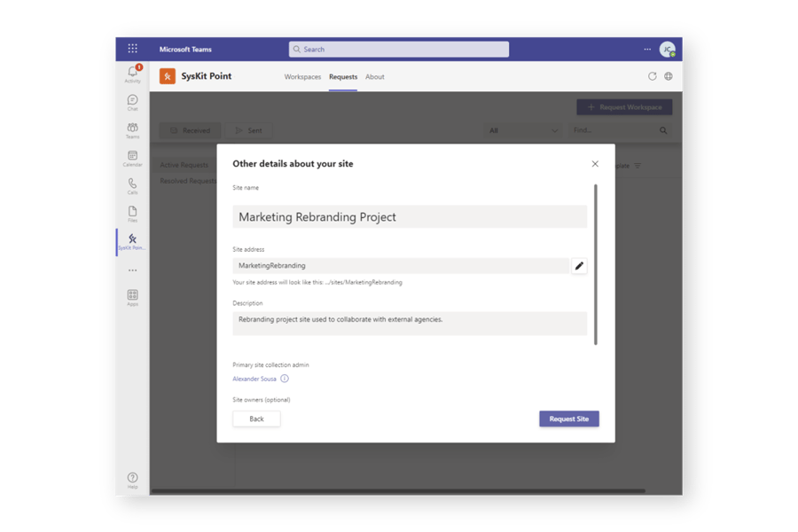Open Alexander Sousa admin link
The height and width of the screenshot is (532, 798).
254,379
